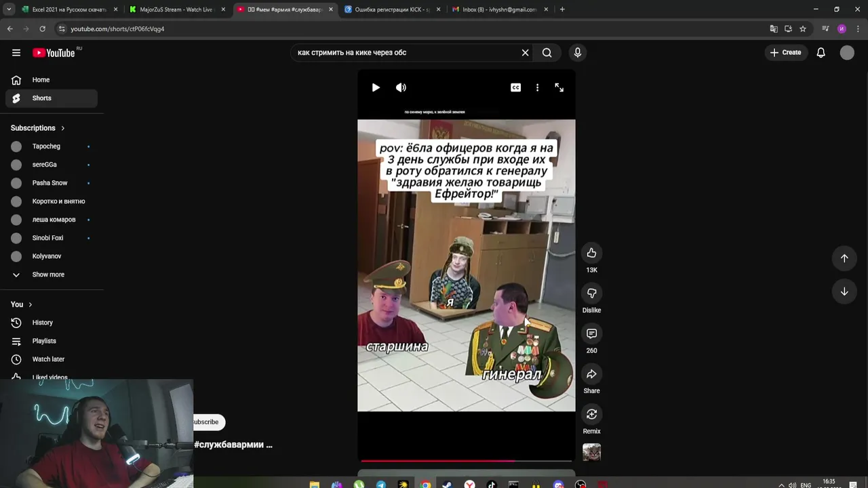
Task: Click the search magnifier button
Action: [547, 52]
